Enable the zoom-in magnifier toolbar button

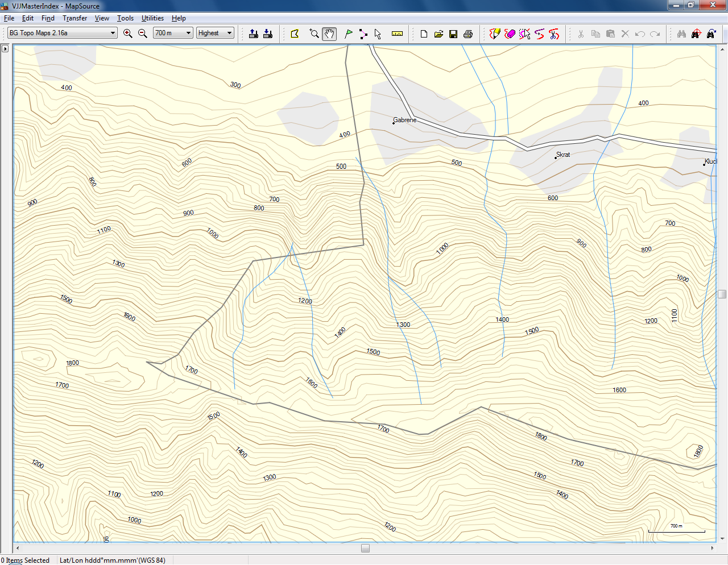(x=127, y=34)
